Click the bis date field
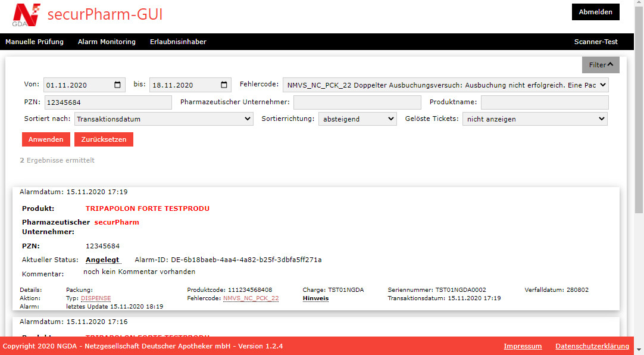 [190, 85]
